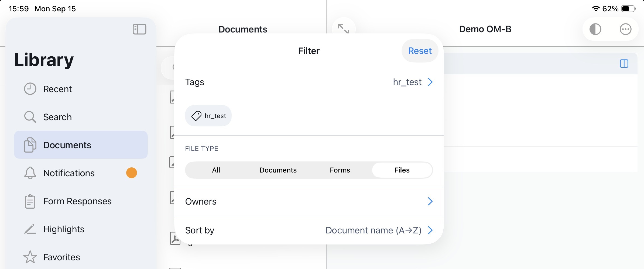Reset the filter settings
Viewport: 644px width, 269px height.
point(420,51)
